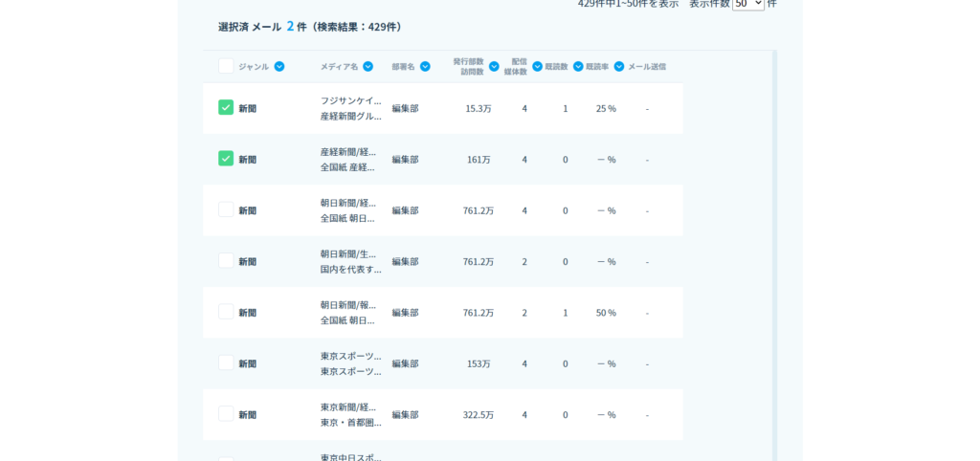Uncheck the フジサンケイ row checkbox

[226, 107]
